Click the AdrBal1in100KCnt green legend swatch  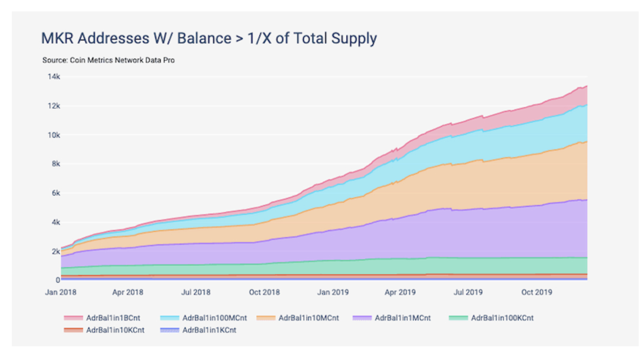459,318
